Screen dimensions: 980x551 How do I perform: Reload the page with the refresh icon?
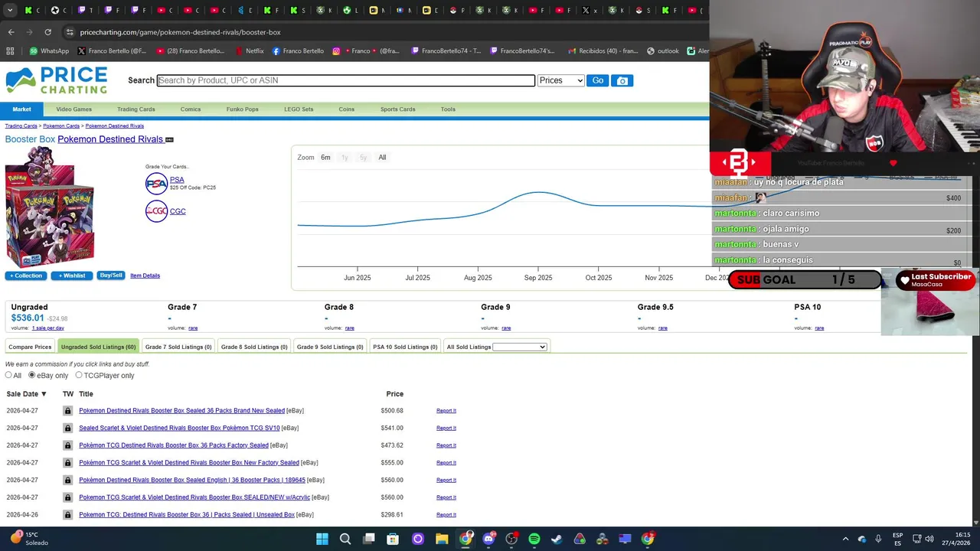[47, 32]
